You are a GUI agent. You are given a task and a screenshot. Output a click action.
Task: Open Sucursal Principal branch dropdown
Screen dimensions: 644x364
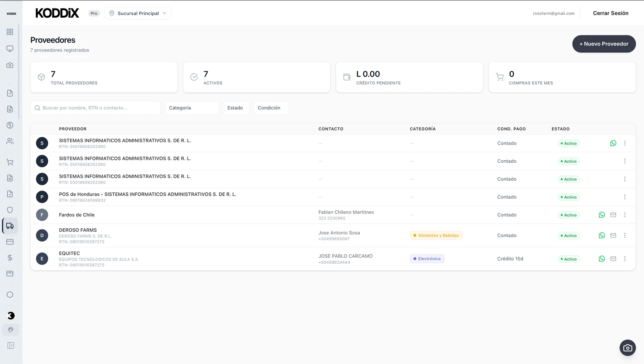(x=138, y=13)
